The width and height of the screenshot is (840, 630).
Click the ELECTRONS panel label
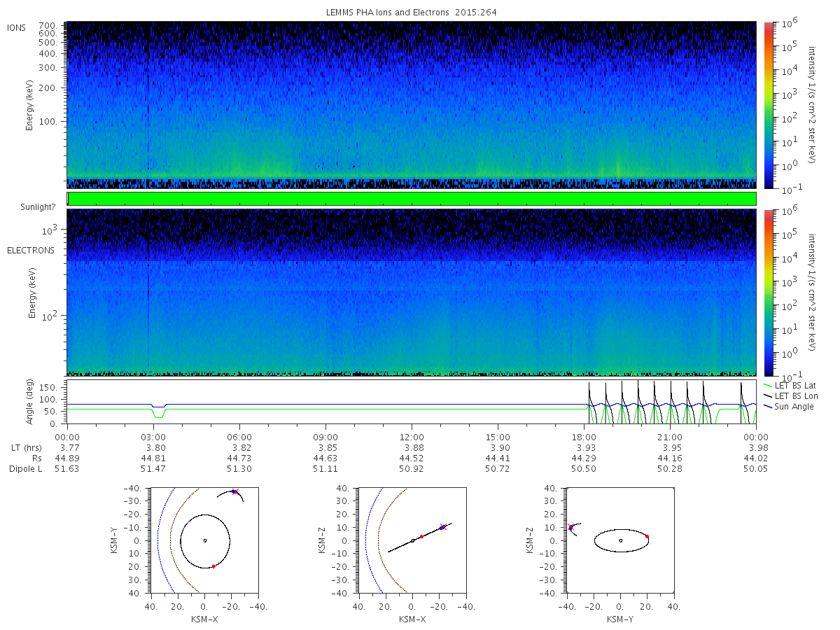31,250
